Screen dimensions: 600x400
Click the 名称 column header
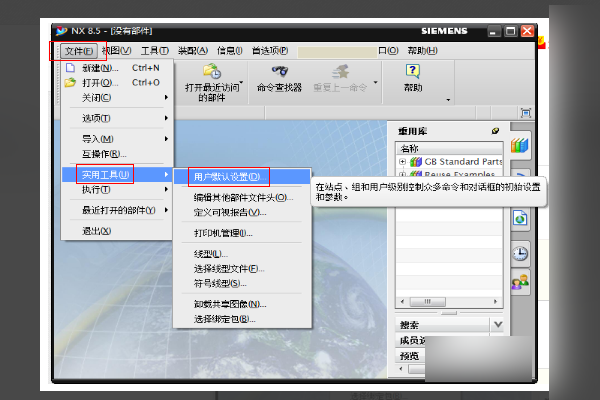[449, 148]
